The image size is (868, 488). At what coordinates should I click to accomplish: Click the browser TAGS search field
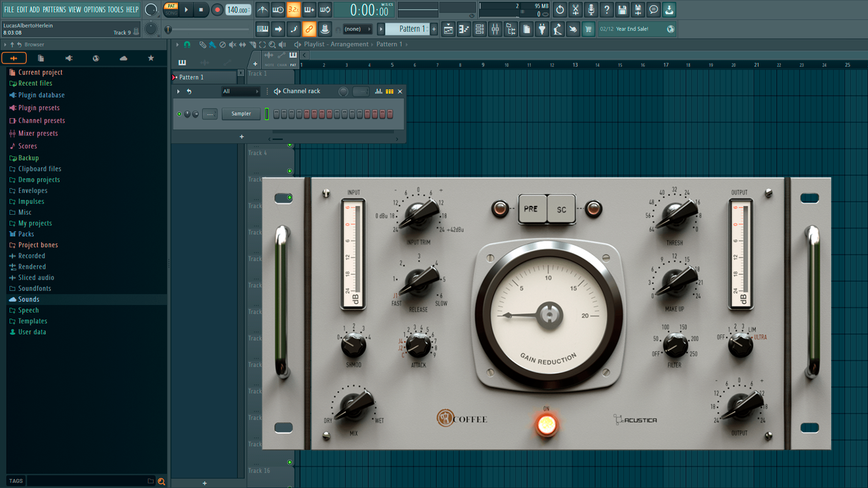click(86, 481)
